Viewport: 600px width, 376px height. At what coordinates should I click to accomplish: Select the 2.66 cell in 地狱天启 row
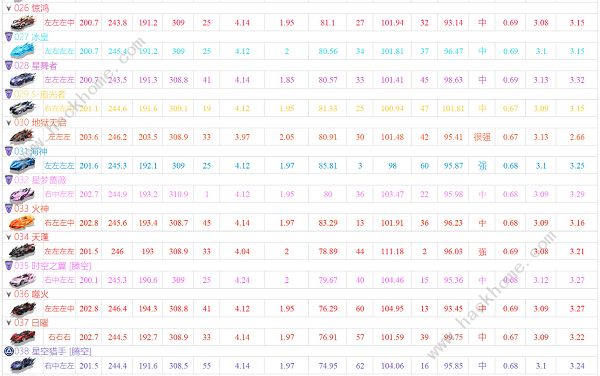pyautogui.click(x=577, y=137)
